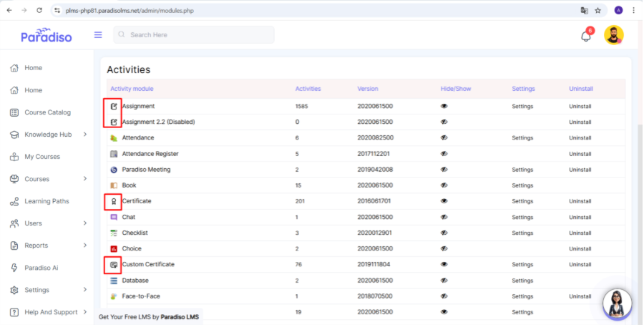
Task: Toggle visibility of Certificate module
Action: [444, 201]
